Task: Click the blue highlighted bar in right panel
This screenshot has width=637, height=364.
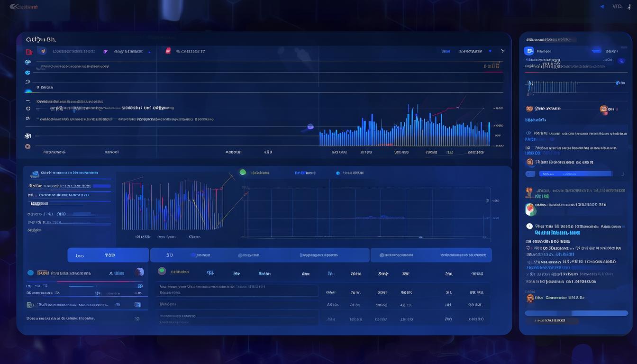Action: point(575,174)
